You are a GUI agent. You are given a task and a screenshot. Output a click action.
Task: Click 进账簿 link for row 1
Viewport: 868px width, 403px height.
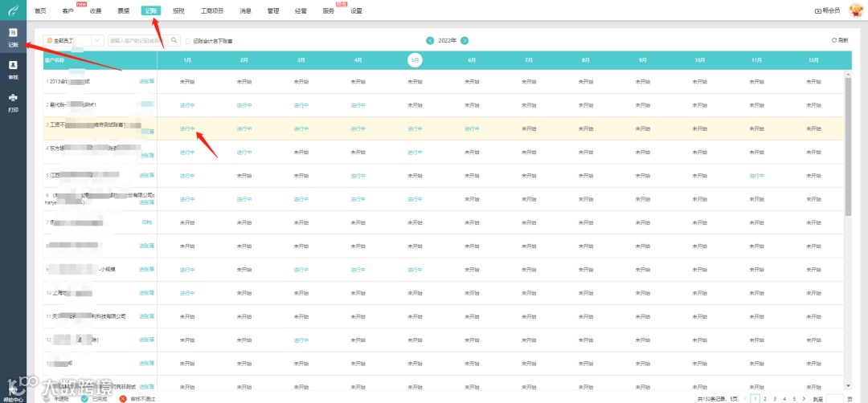[147, 81]
